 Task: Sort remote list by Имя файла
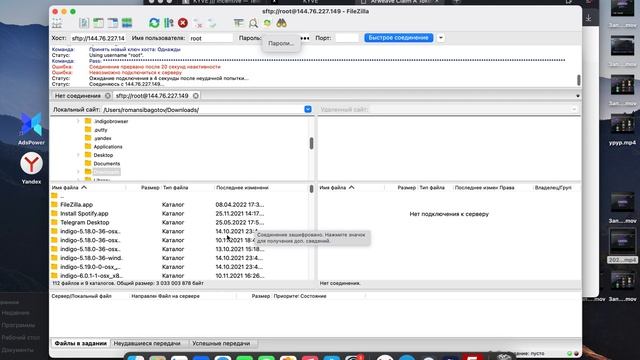click(x=351, y=188)
